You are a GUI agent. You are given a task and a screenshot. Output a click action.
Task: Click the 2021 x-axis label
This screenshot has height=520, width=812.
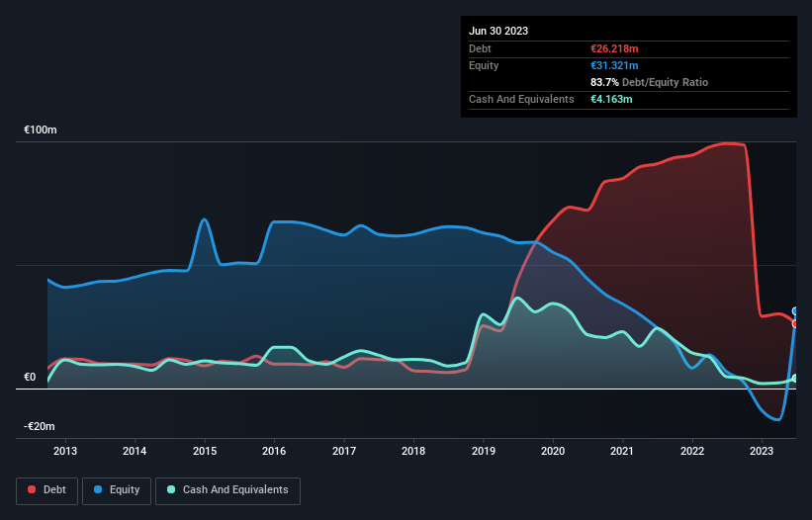(x=622, y=451)
